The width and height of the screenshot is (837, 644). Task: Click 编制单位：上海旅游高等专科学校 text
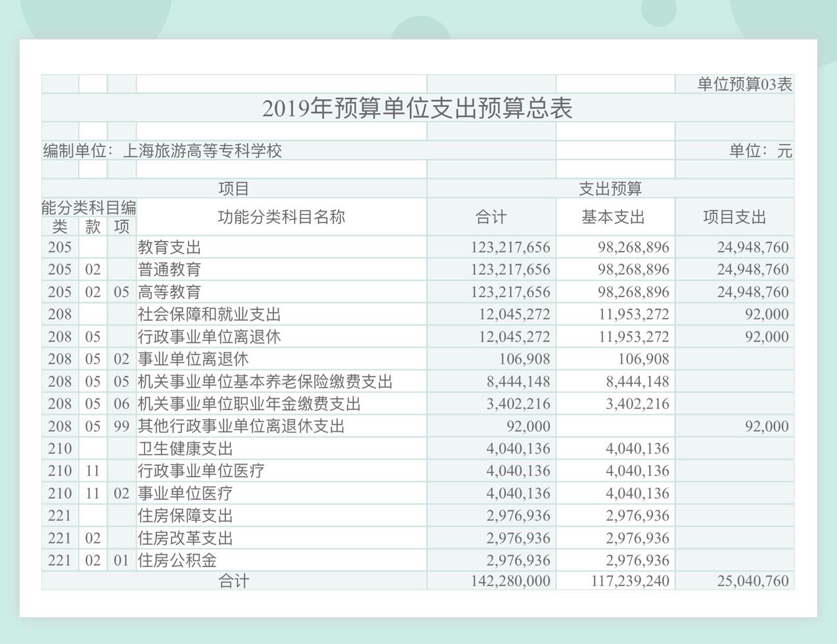click(x=162, y=151)
